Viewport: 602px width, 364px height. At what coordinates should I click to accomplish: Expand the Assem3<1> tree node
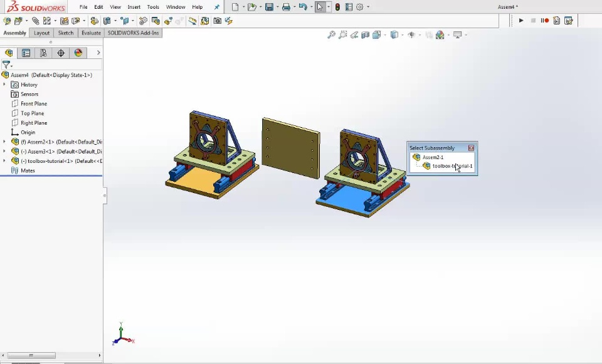[4, 151]
